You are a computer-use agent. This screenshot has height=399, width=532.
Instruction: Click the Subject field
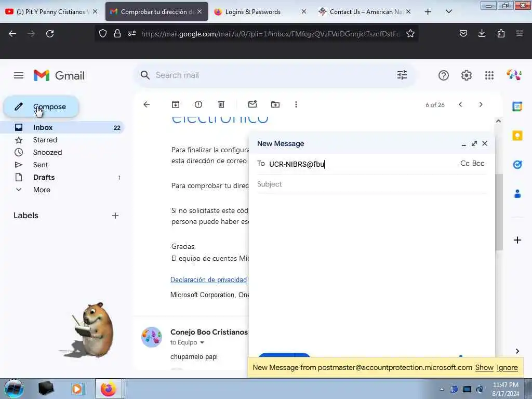371,184
